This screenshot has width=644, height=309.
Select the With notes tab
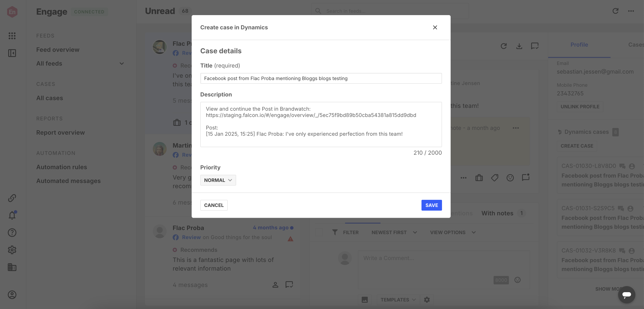coord(504,213)
